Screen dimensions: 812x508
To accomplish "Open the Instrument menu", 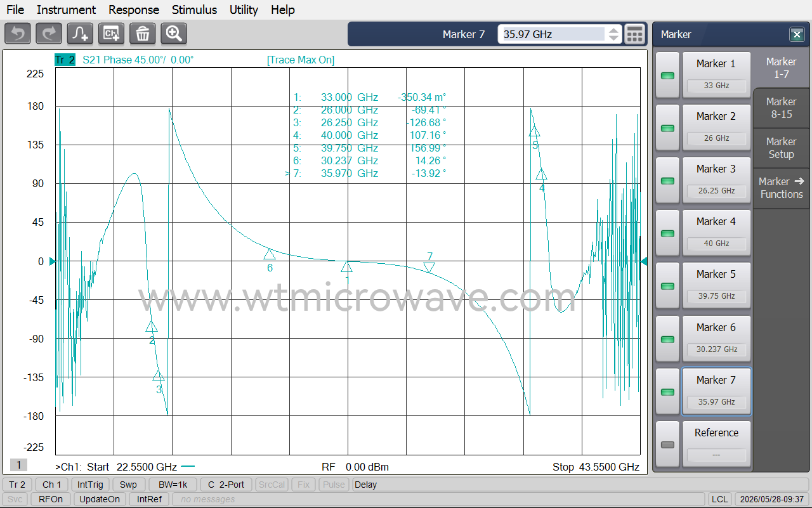I will (66, 10).
